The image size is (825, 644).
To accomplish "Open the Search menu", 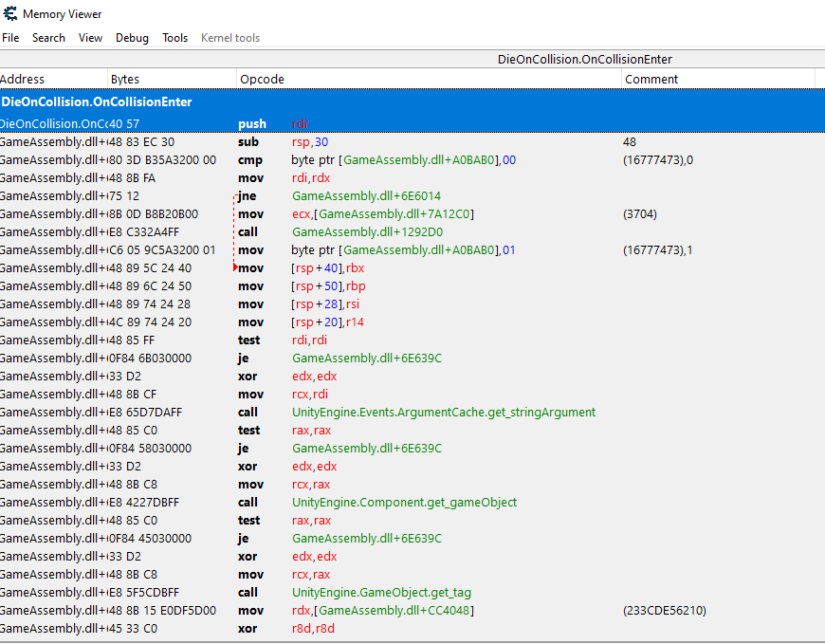I will [48, 38].
